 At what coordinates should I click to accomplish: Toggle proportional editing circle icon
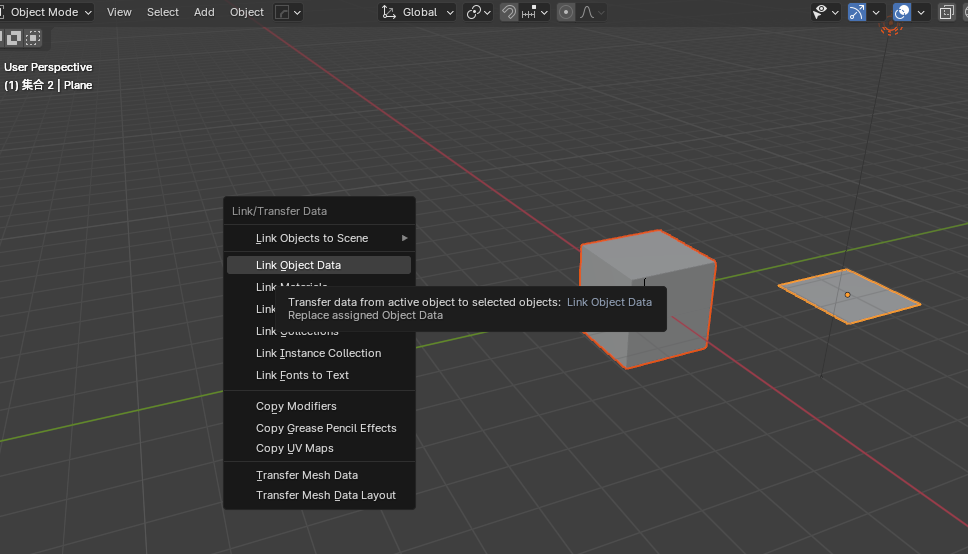(565, 12)
